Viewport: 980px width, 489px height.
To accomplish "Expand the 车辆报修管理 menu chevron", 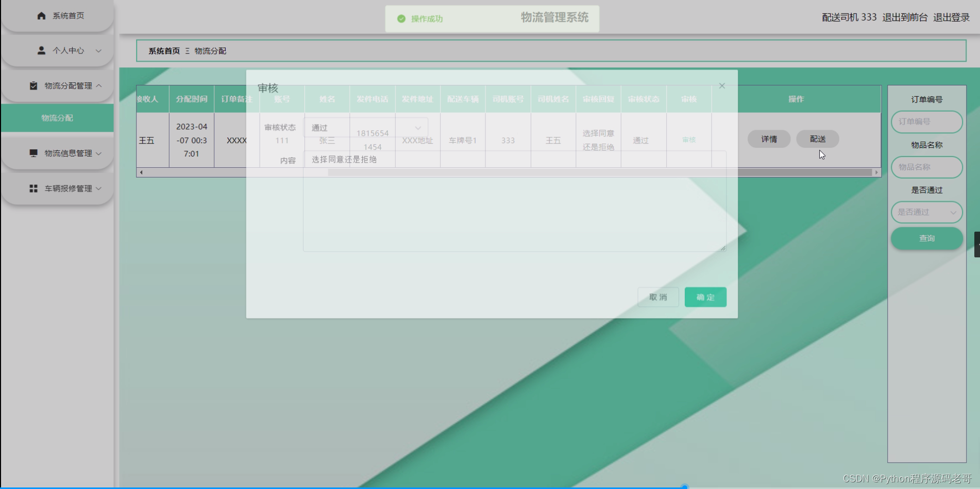I will 98,188.
